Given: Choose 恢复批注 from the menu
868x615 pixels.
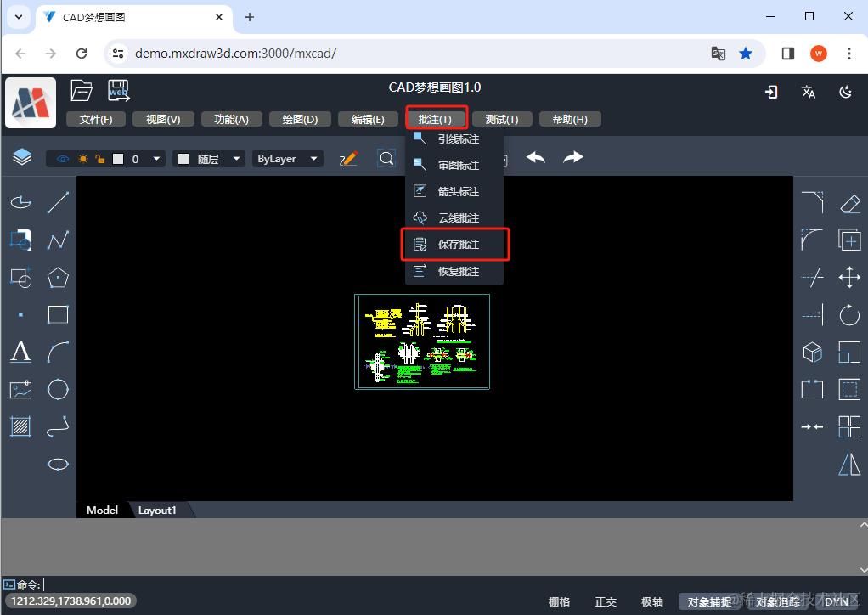Looking at the screenshot, I should coord(454,271).
